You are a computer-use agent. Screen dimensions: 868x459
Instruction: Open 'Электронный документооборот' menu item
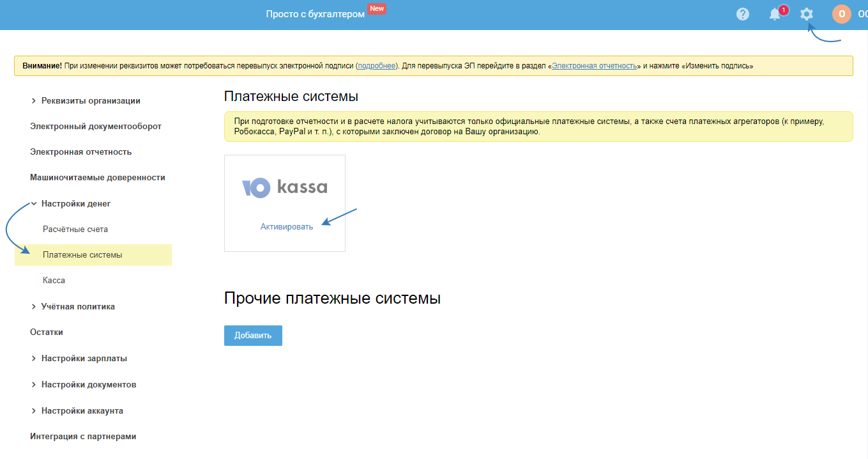click(96, 126)
